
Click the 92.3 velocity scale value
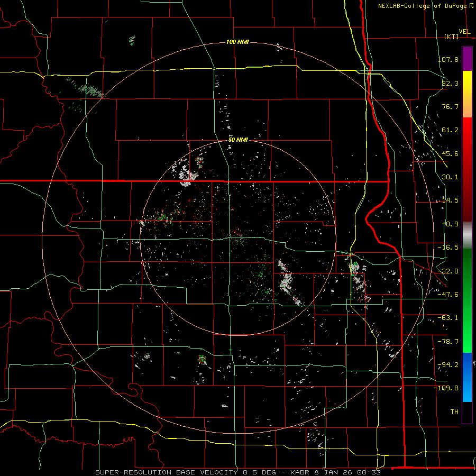(450, 83)
